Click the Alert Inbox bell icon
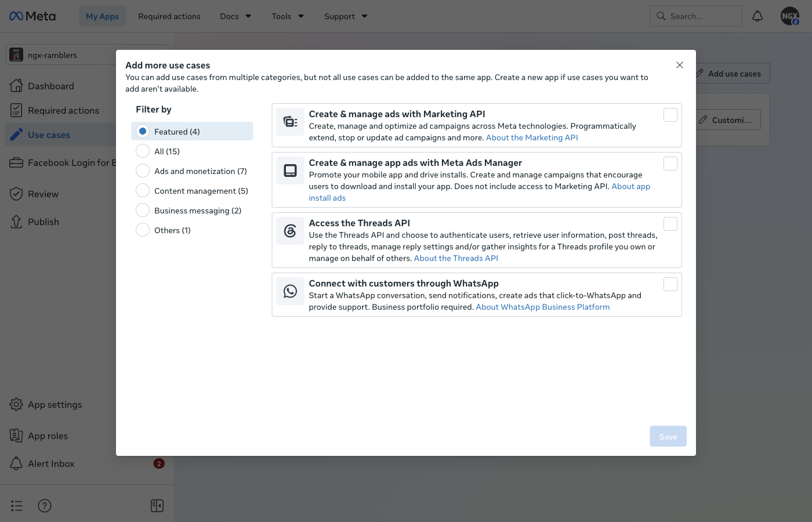Viewport: 812px width, 522px height. [x=16, y=463]
